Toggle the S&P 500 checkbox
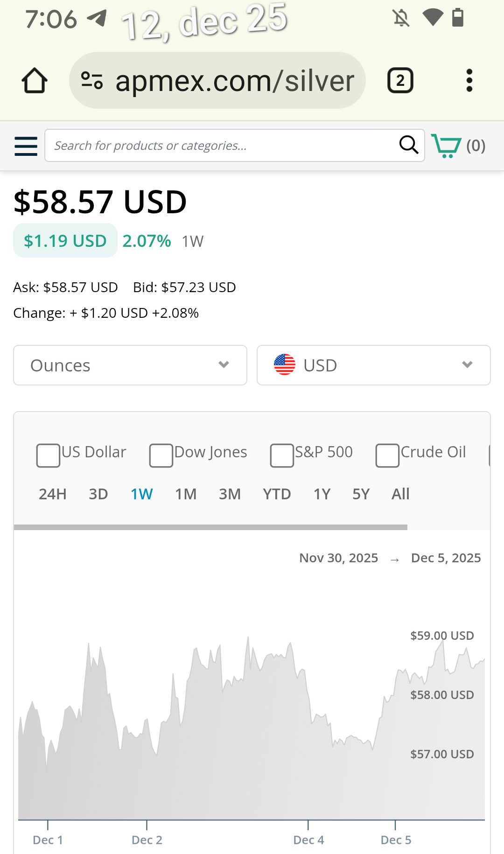The height and width of the screenshot is (854, 504). [282, 455]
